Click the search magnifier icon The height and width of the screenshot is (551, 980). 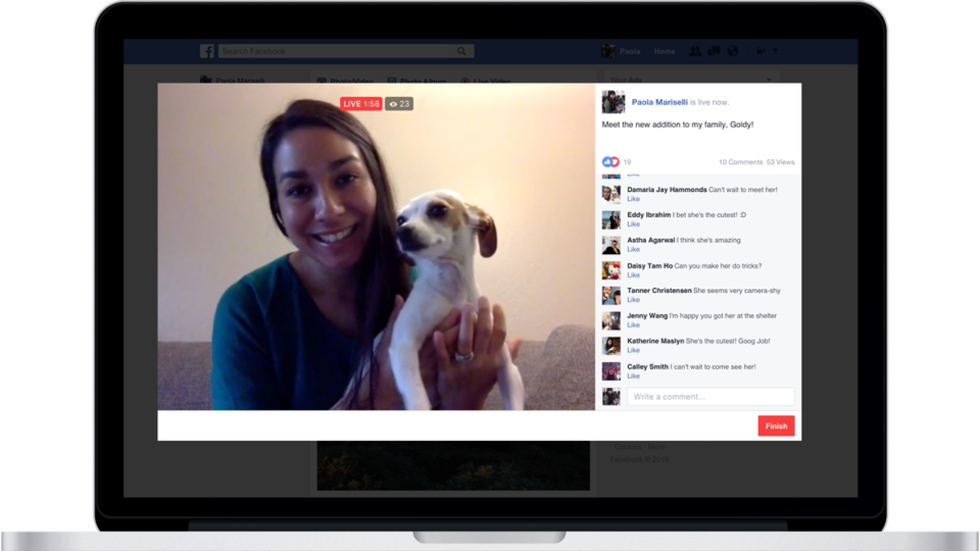tap(461, 51)
